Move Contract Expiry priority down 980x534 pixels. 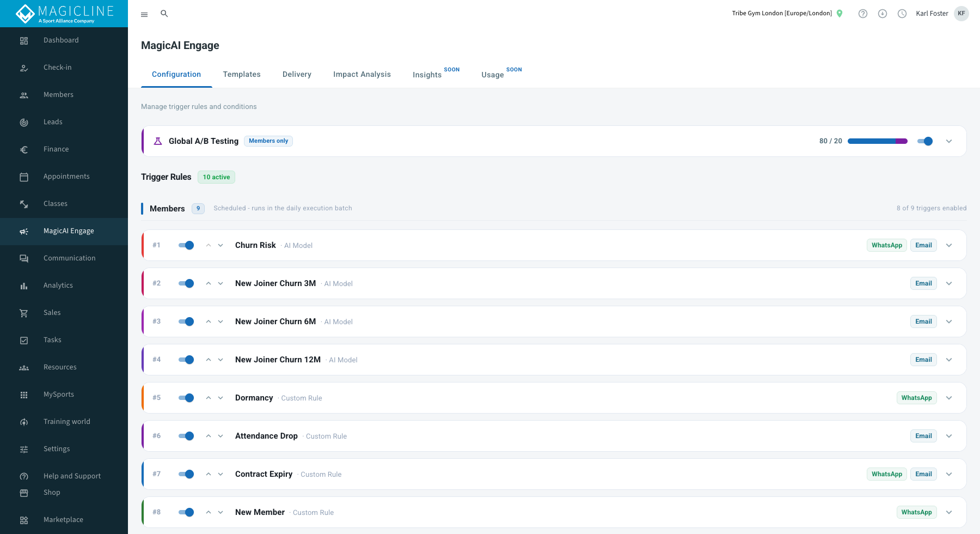coord(220,474)
